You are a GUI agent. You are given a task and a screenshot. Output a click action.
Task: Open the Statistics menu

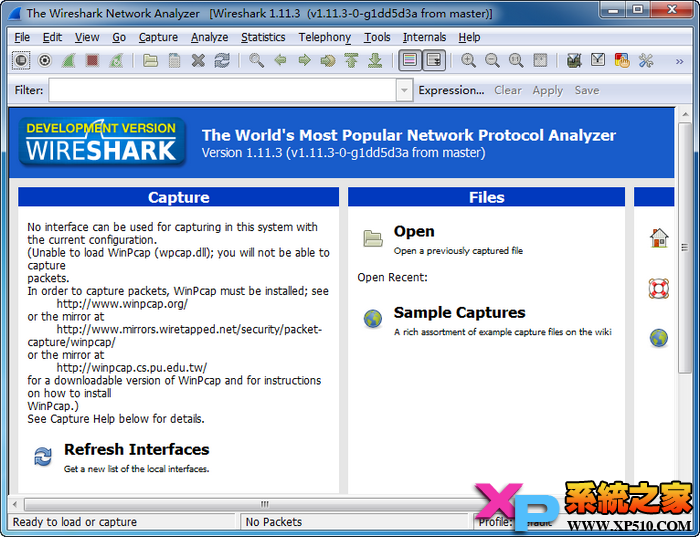(x=263, y=37)
